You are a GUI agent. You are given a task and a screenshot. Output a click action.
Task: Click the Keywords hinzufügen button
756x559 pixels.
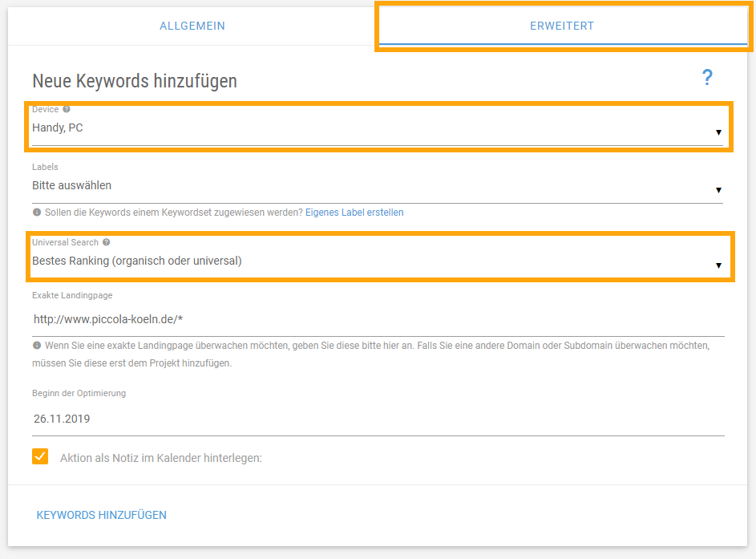pos(102,515)
